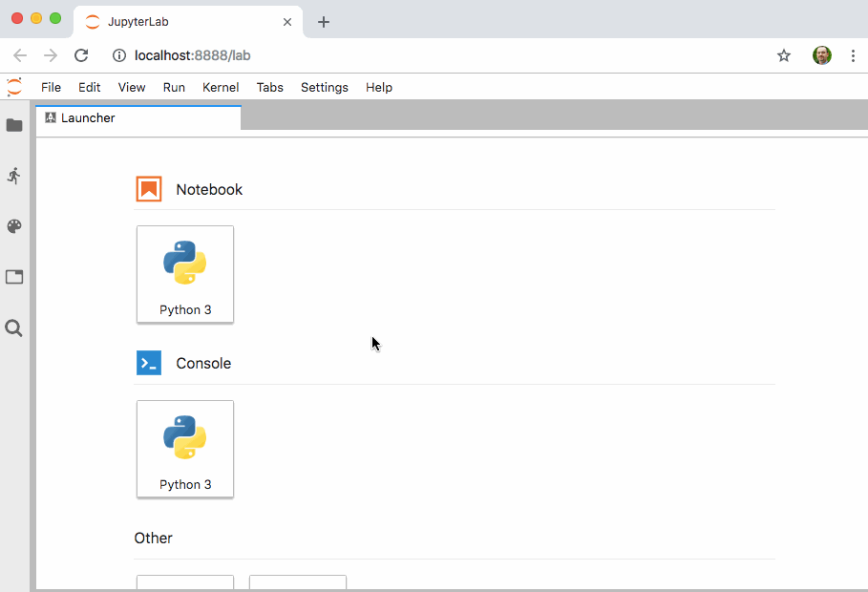
Task: View site information icon
Action: 119,55
